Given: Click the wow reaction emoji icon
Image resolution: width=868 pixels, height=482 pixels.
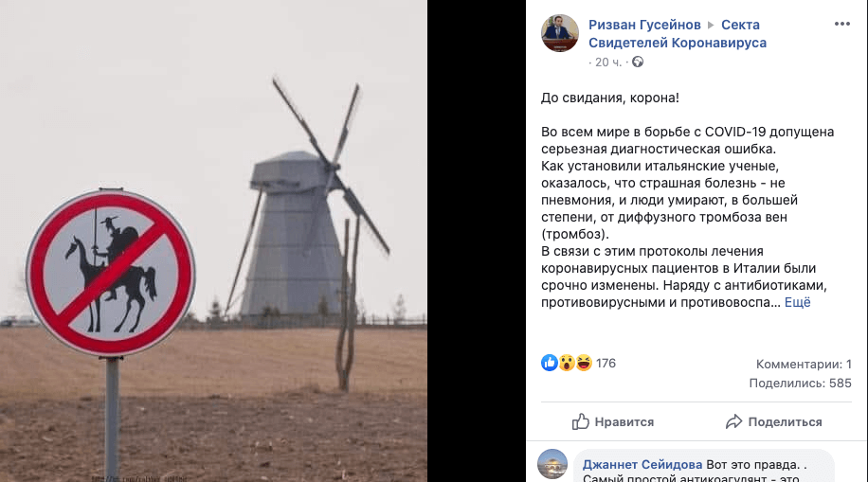Looking at the screenshot, I should (x=567, y=363).
